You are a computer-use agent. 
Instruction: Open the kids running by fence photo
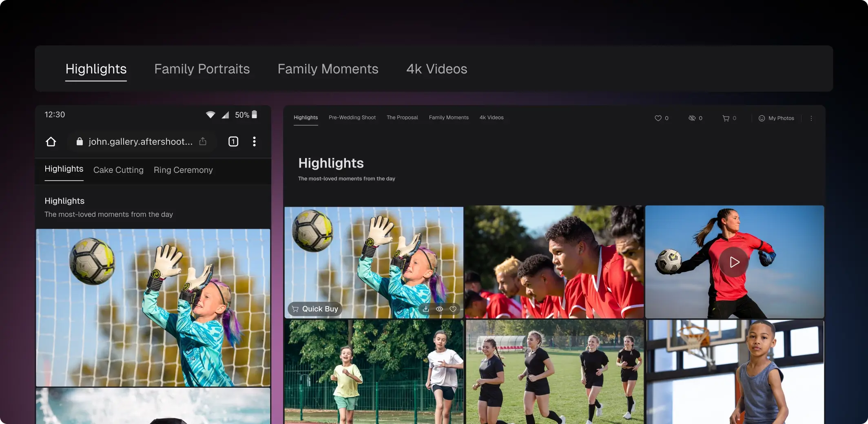click(x=374, y=372)
